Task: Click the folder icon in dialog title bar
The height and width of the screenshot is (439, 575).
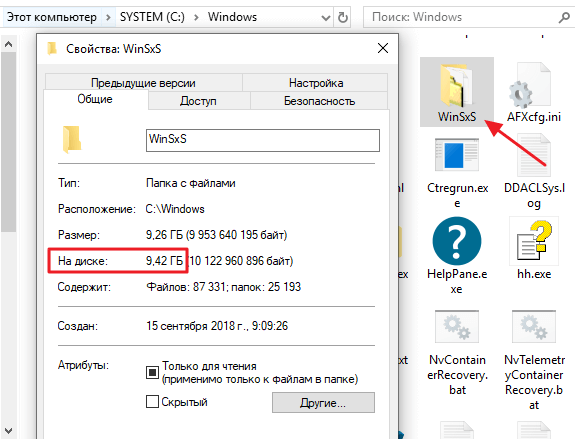Action: [52, 48]
